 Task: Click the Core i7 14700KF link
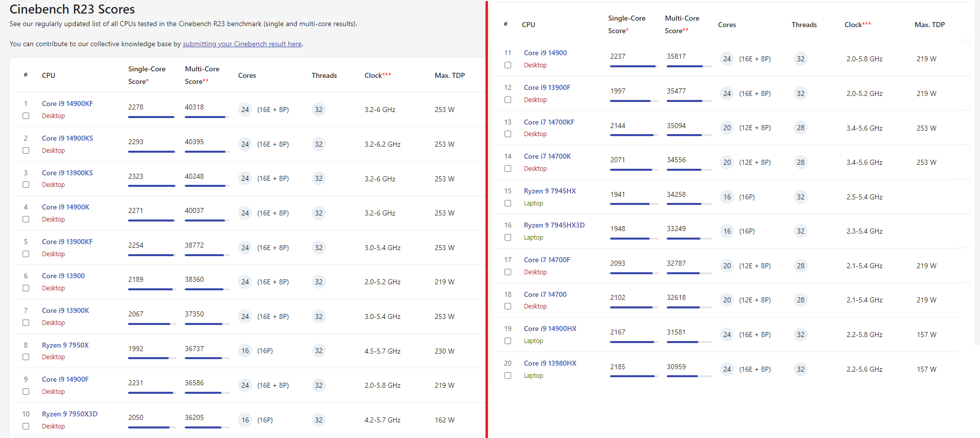pyautogui.click(x=549, y=122)
